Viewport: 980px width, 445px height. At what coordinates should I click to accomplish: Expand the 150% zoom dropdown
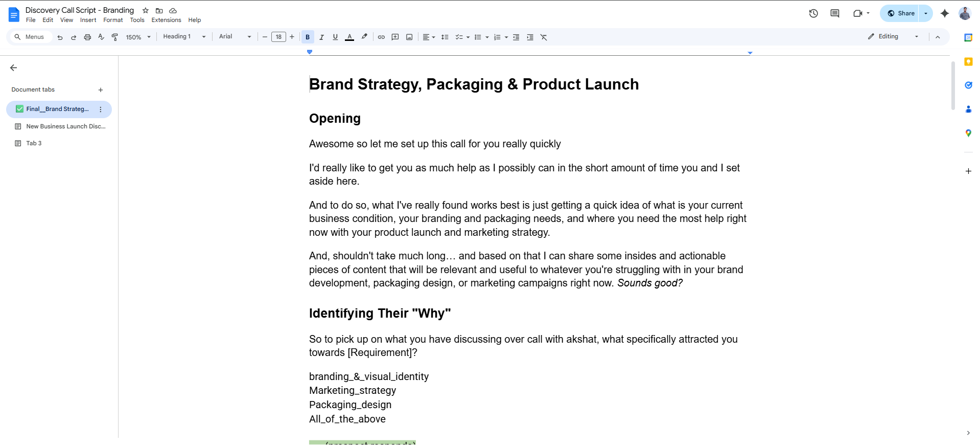[138, 37]
